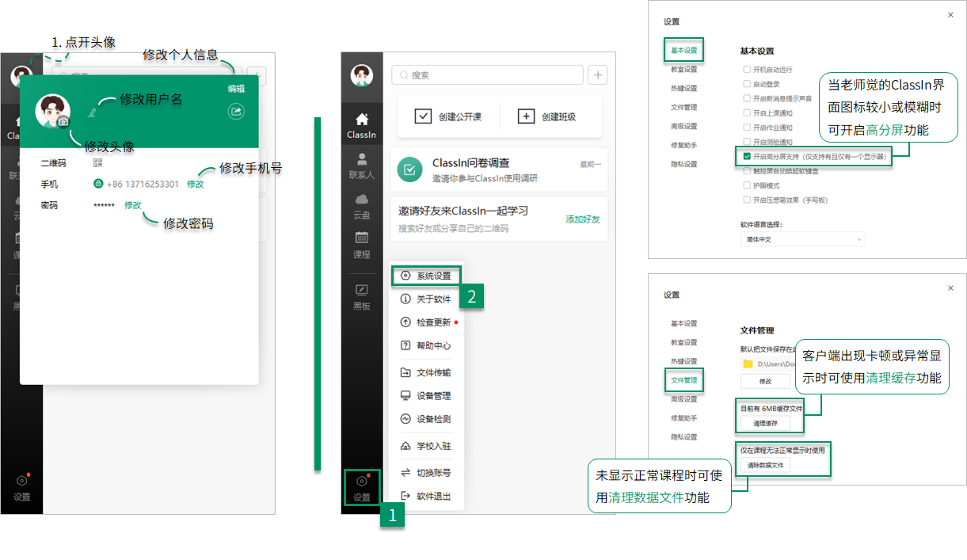The image size is (967, 560).
Task: Select the 热键设置 tab in the upper settings window
Action: [x=684, y=88]
